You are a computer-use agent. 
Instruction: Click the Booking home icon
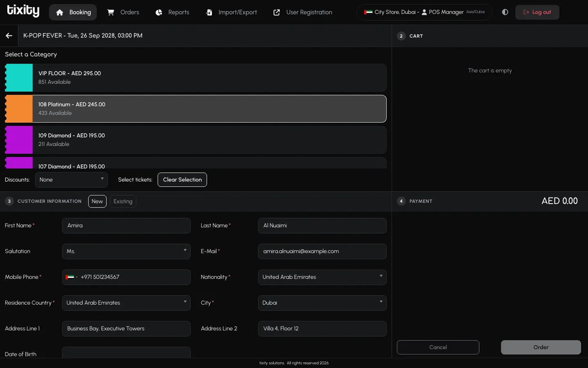(x=60, y=12)
